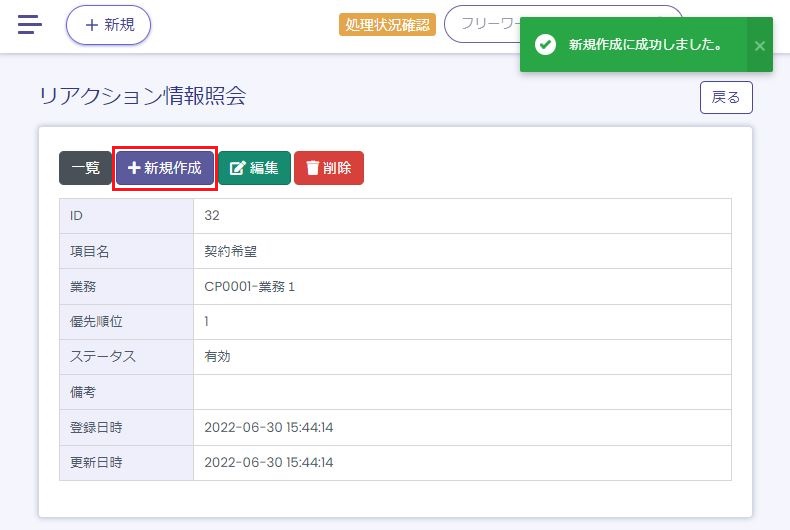Click the 処理状況確認 badge
This screenshot has height=530, width=790.
387,25
